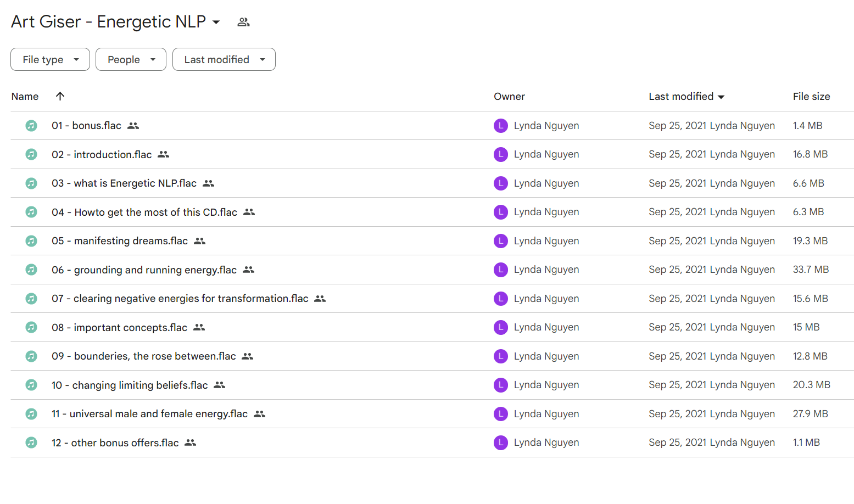Image resolution: width=854 pixels, height=504 pixels.
Task: Click 16.8 MB file size value
Action: [810, 154]
